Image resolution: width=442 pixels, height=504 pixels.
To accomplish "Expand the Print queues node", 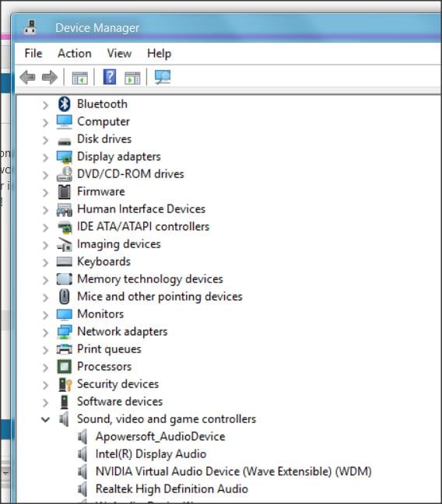I will pos(46,350).
